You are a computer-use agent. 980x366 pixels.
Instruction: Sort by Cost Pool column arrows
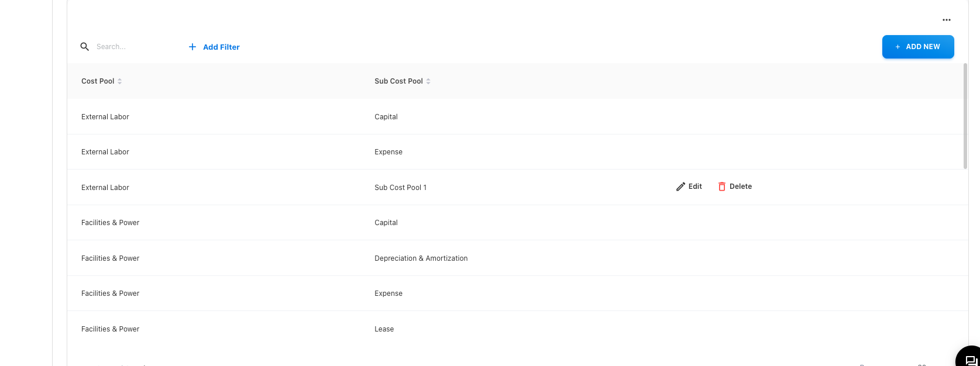[x=120, y=81]
